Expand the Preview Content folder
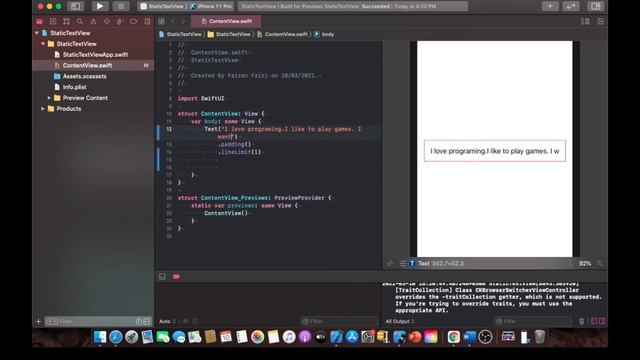 click(x=49, y=98)
